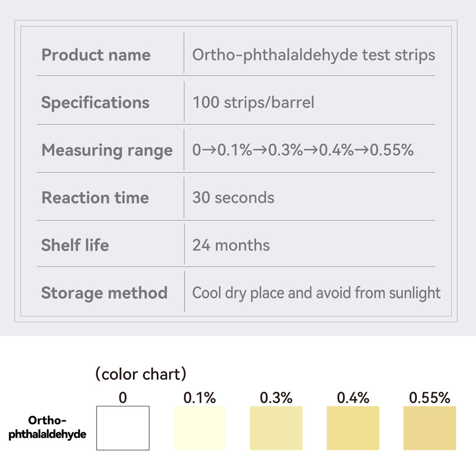
Task: Click the 0.55% darkest swatch
Action: [x=429, y=428]
